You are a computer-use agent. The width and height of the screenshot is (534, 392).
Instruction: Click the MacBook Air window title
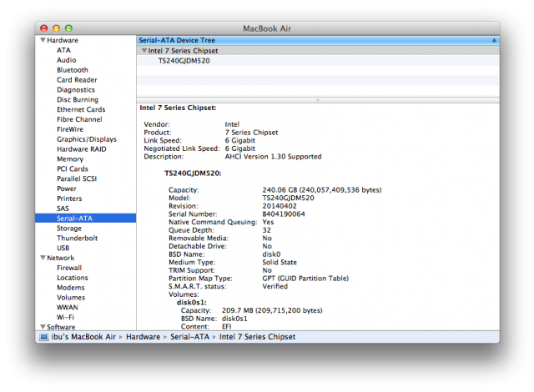tap(267, 28)
